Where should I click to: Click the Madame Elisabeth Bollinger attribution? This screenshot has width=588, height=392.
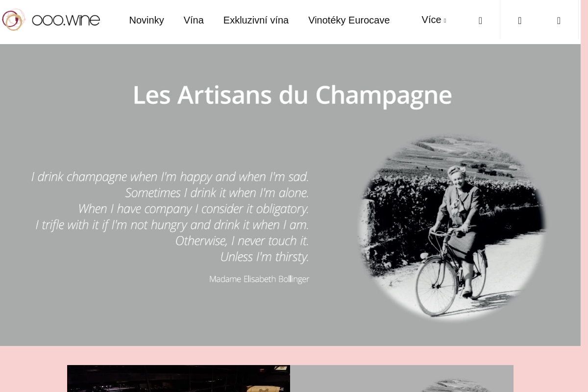click(x=259, y=279)
